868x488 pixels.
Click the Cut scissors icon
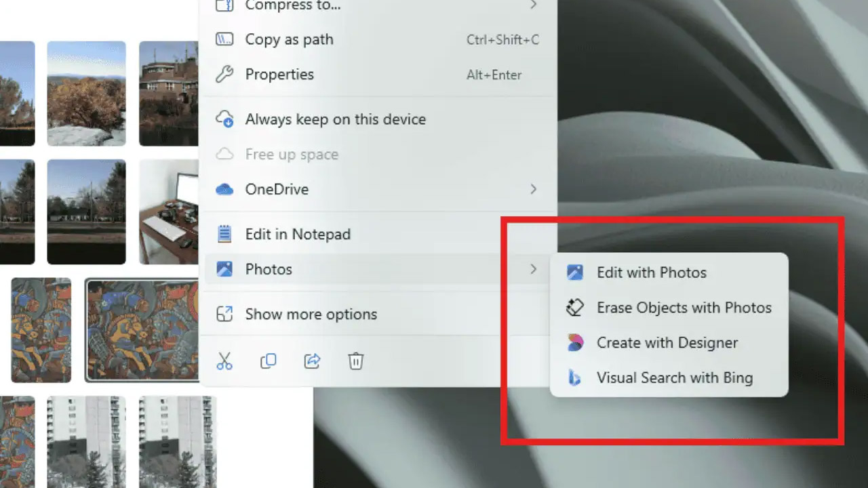click(x=224, y=361)
